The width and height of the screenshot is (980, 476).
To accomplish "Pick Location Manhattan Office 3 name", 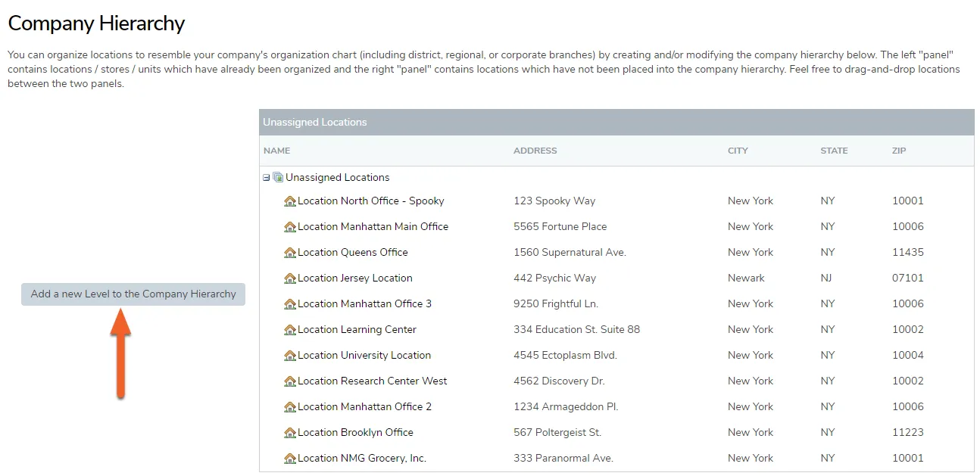I will tap(364, 304).
